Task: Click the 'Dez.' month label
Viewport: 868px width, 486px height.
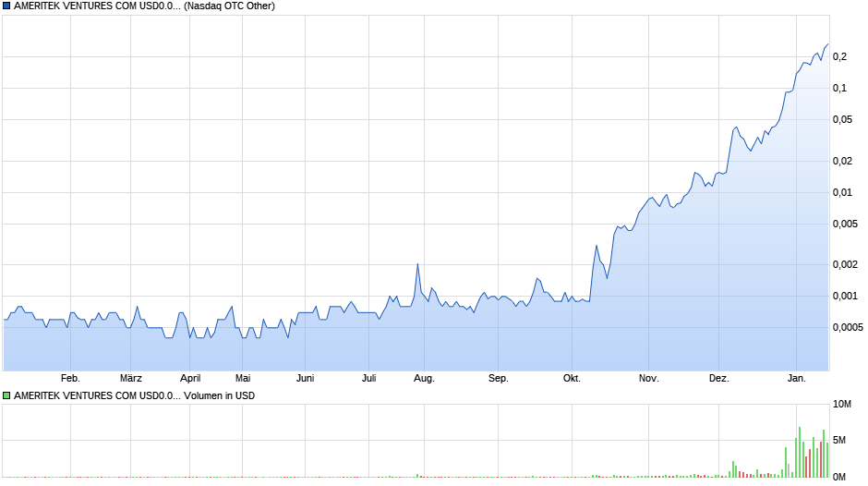Action: click(718, 379)
